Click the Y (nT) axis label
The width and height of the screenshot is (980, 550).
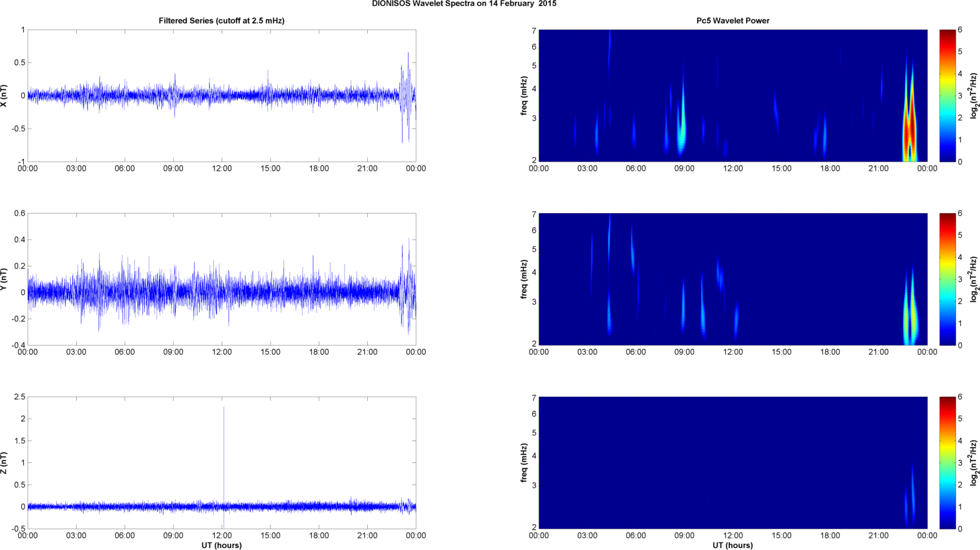click(4, 279)
